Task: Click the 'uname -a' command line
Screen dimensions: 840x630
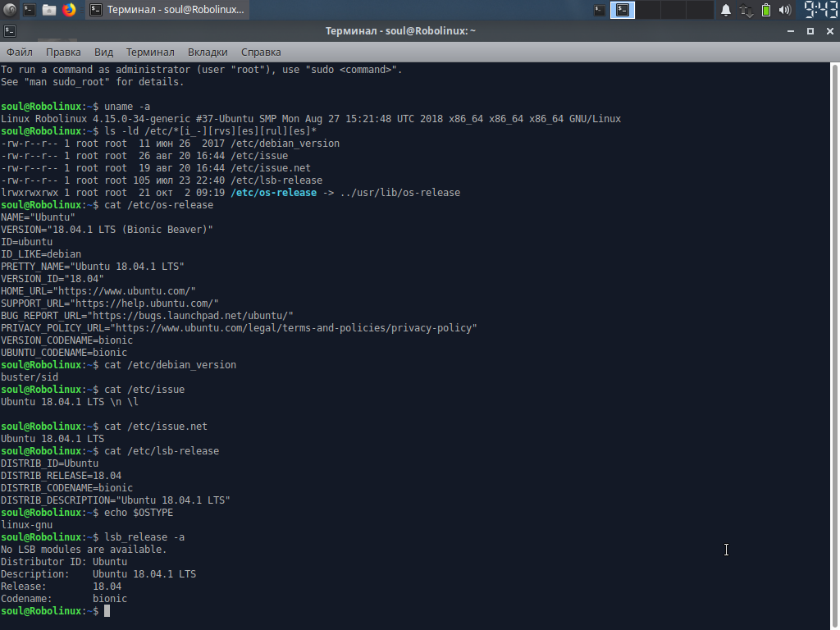Action: (x=75, y=106)
